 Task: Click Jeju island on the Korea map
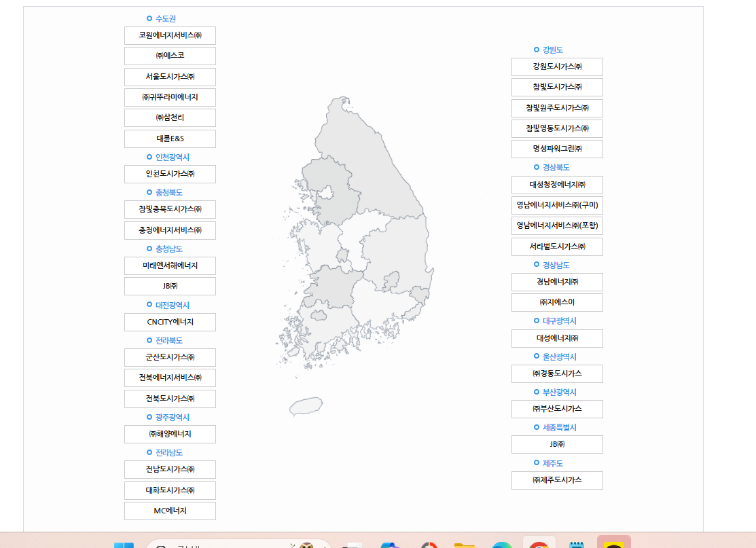click(306, 406)
